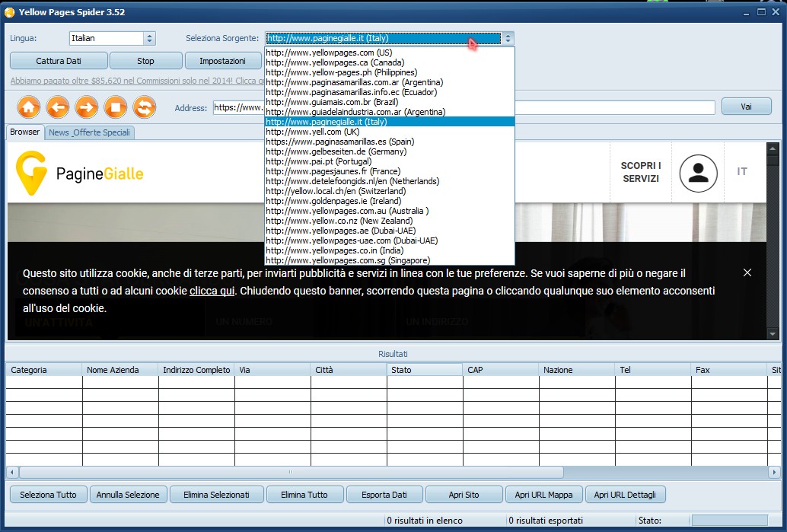Screen dimensions: 787x532
Task: Click the Back arrow browser icon
Action: click(x=58, y=107)
